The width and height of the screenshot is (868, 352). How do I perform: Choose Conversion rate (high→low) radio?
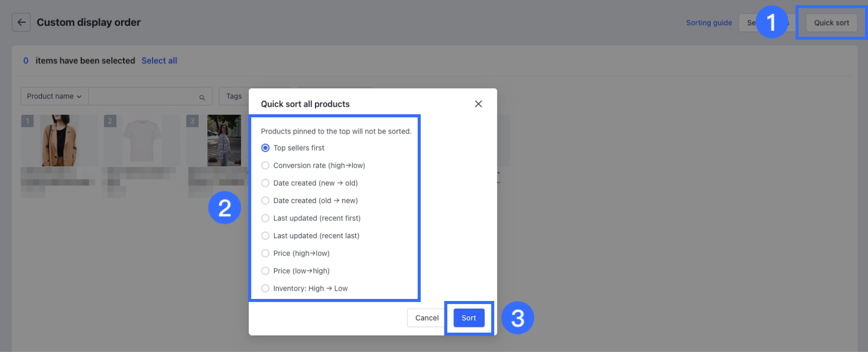coord(266,165)
